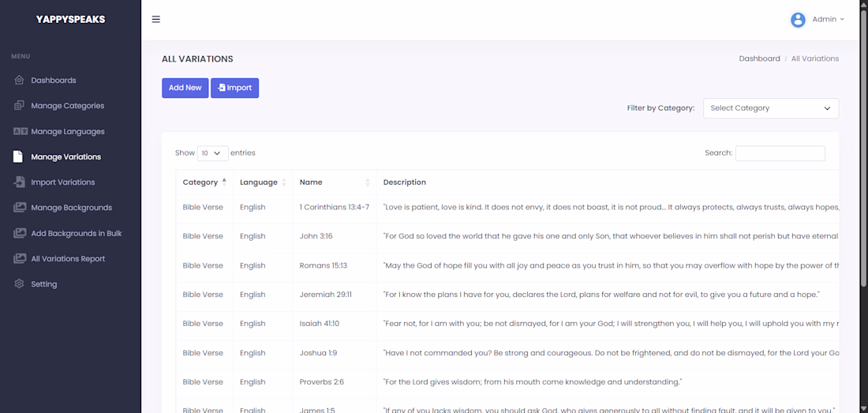Open Setting menu item
The width and height of the screenshot is (868, 413).
pos(43,284)
